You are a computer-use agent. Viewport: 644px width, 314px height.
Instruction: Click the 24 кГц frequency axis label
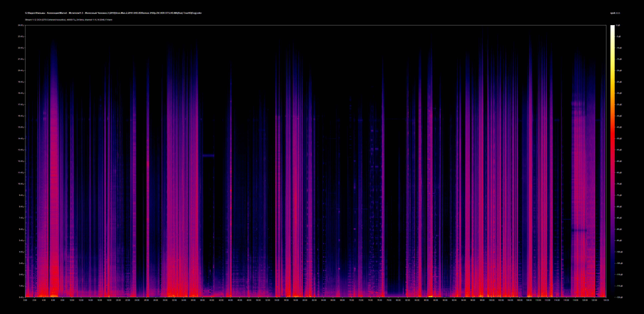pos(21,25)
